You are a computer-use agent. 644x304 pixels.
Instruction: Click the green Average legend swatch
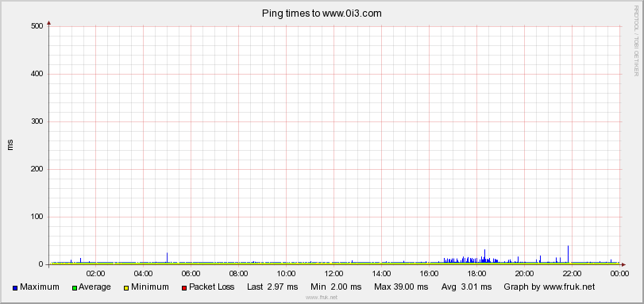[75, 287]
